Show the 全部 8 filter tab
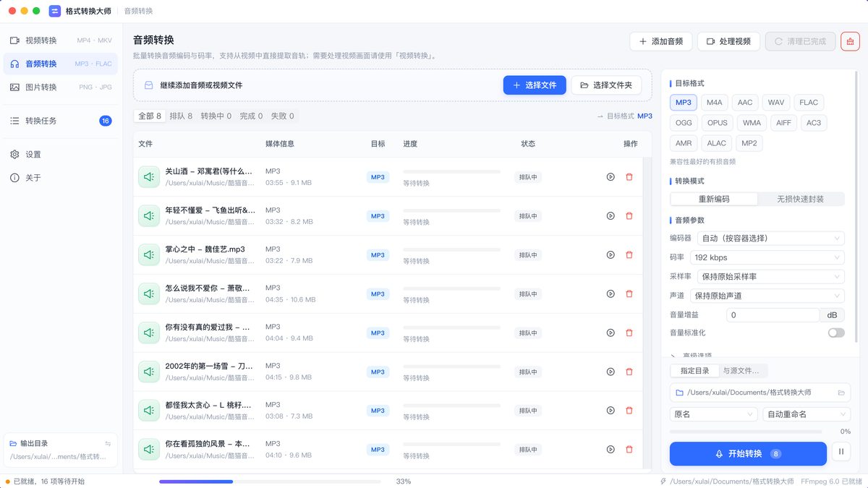 150,116
